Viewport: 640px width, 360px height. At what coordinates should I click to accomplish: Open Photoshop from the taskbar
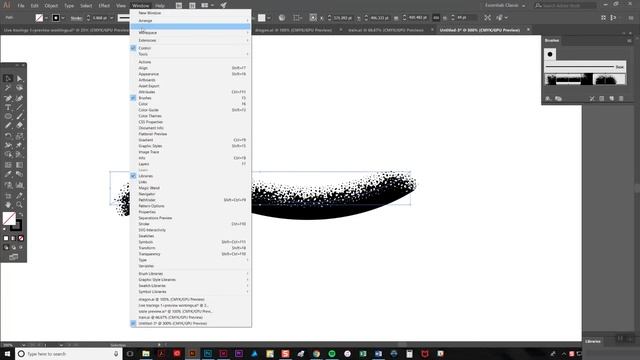[x=208, y=353]
